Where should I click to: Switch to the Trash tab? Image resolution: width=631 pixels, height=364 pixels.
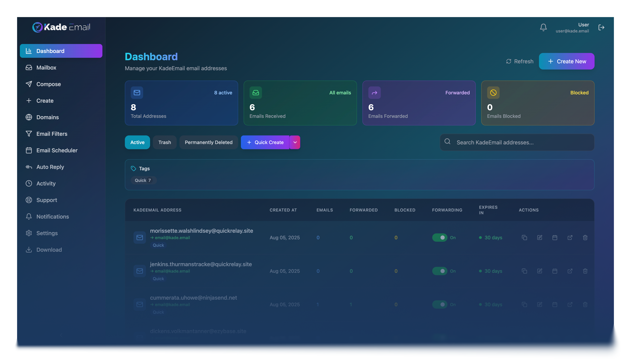click(x=165, y=142)
